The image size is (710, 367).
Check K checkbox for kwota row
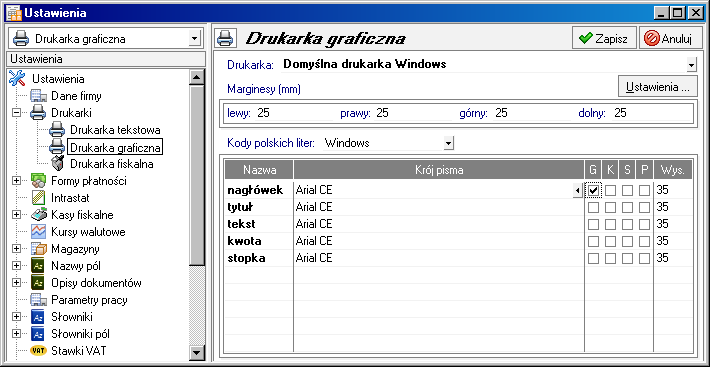tap(610, 241)
